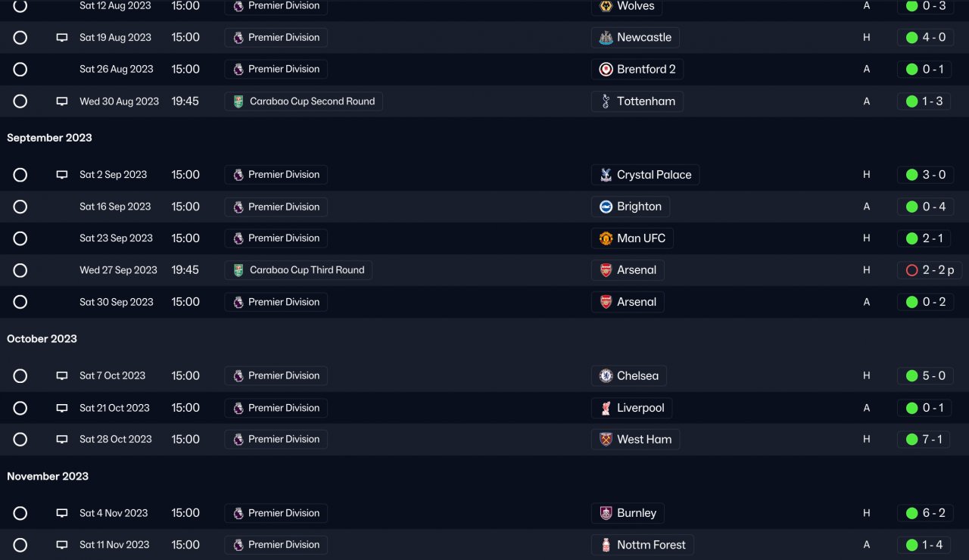Select the circle for the 27 Sep Arsenal fixture

click(x=20, y=270)
